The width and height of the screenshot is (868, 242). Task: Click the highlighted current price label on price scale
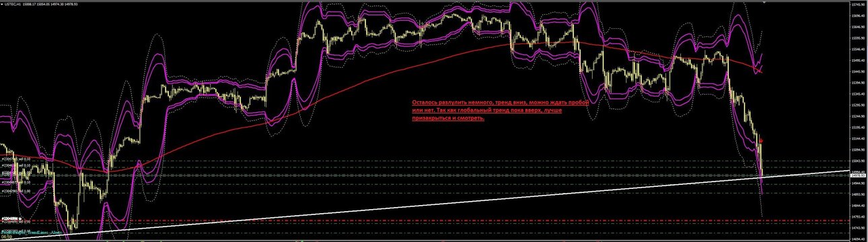point(858,175)
